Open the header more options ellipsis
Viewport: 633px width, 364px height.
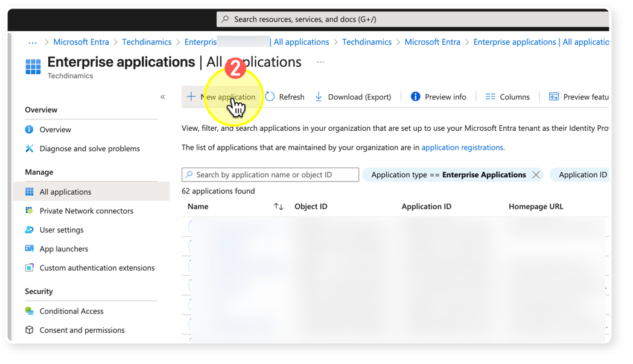point(320,62)
